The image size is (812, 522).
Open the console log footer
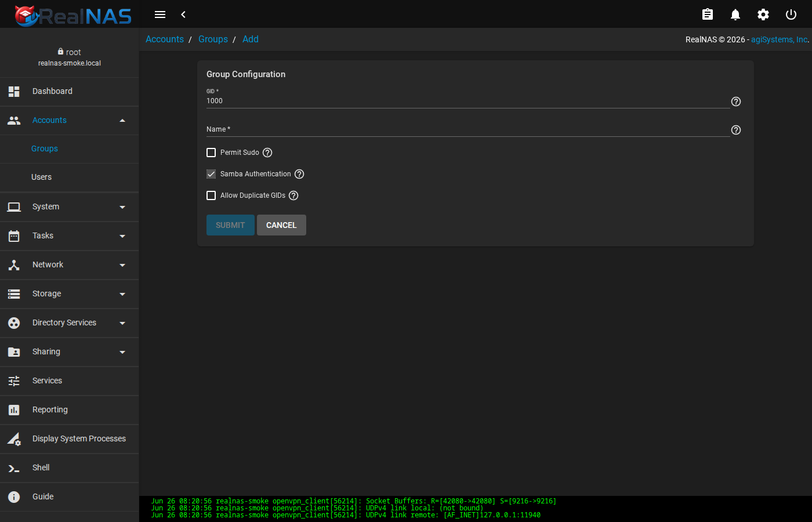pyautogui.click(x=476, y=508)
